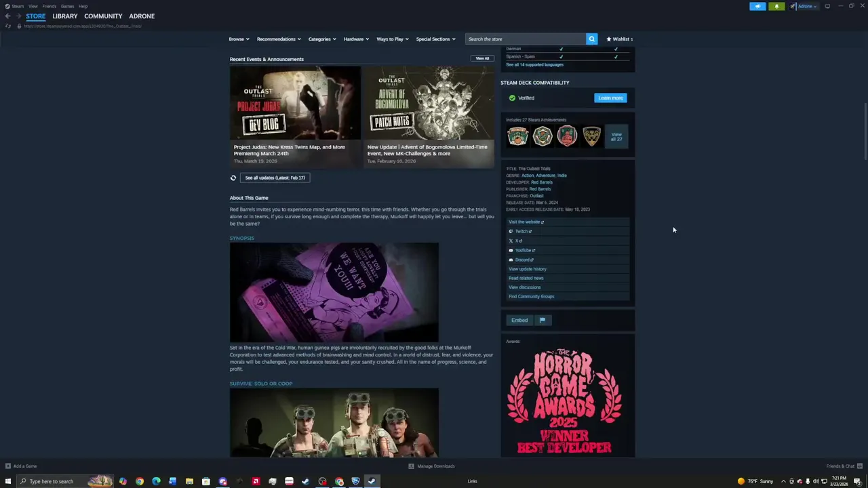
Task: Switch to the LIBRARY tab
Action: point(65,16)
